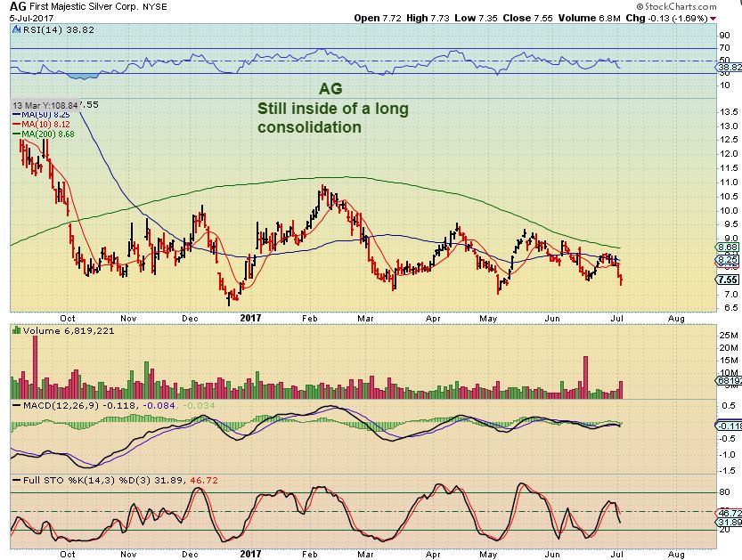Viewport: 742px width, 560px height.
Task: Click 'Still inside of a long consolidation' annotation
Action: click(333, 118)
